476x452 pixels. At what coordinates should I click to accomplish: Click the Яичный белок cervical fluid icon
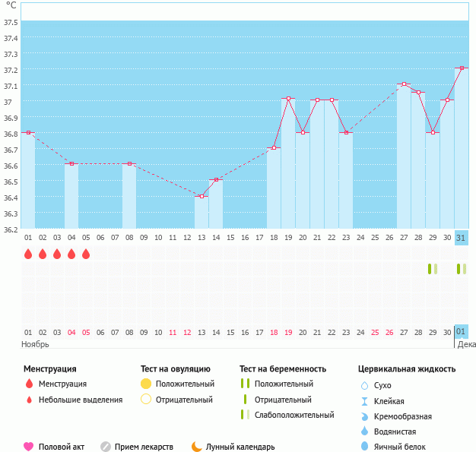point(364,447)
